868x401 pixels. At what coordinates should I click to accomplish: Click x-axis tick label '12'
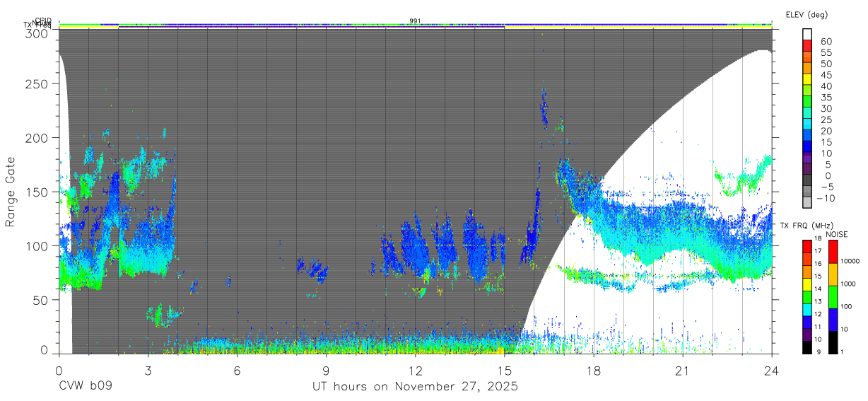click(416, 370)
